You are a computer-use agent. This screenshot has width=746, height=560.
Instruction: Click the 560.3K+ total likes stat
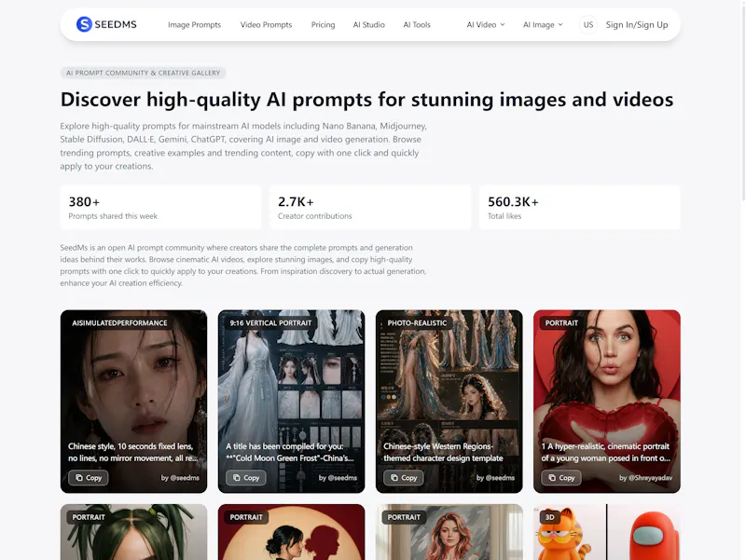pyautogui.click(x=579, y=208)
